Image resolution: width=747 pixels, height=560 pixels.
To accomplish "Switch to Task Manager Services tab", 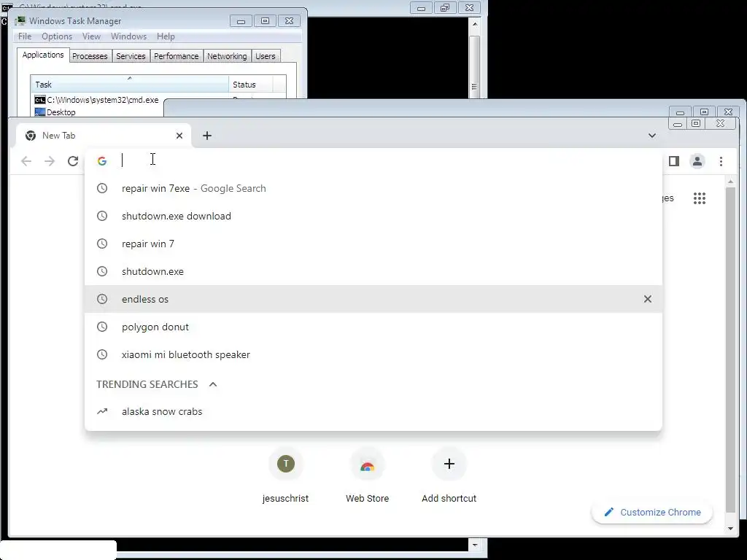I will point(131,56).
